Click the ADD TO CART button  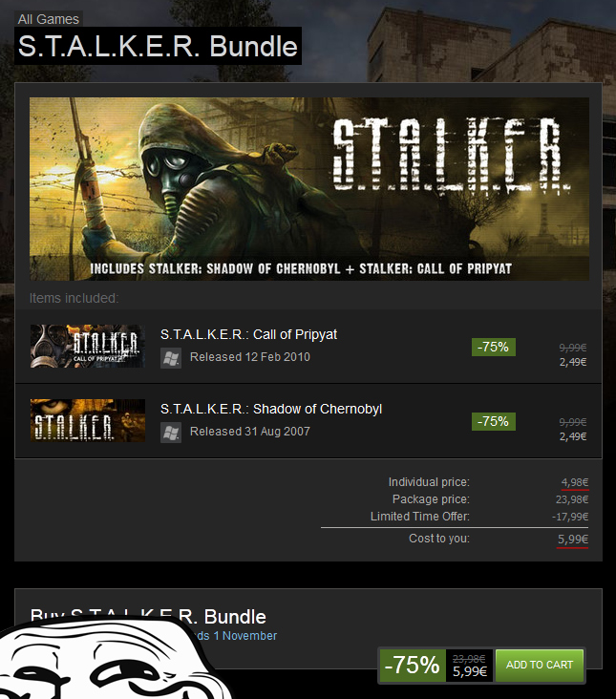click(x=540, y=666)
